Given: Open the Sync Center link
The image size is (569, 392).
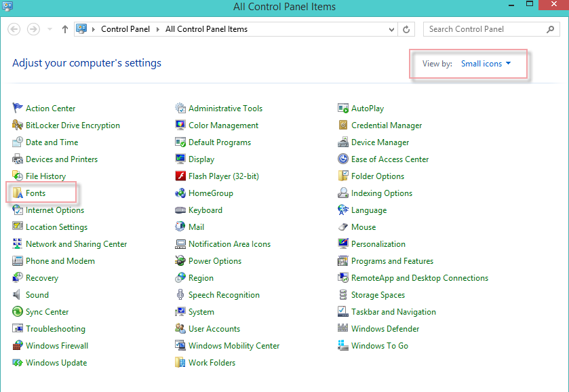Looking at the screenshot, I should coord(47,312).
